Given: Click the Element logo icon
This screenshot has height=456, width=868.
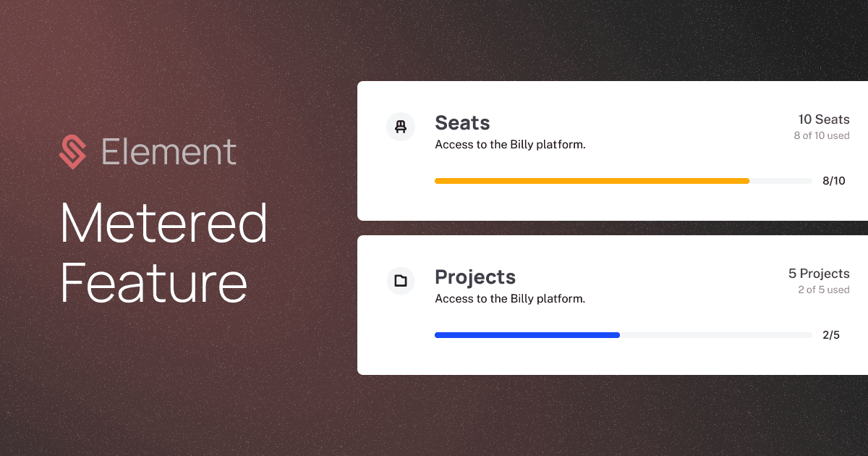Looking at the screenshot, I should click(x=72, y=152).
